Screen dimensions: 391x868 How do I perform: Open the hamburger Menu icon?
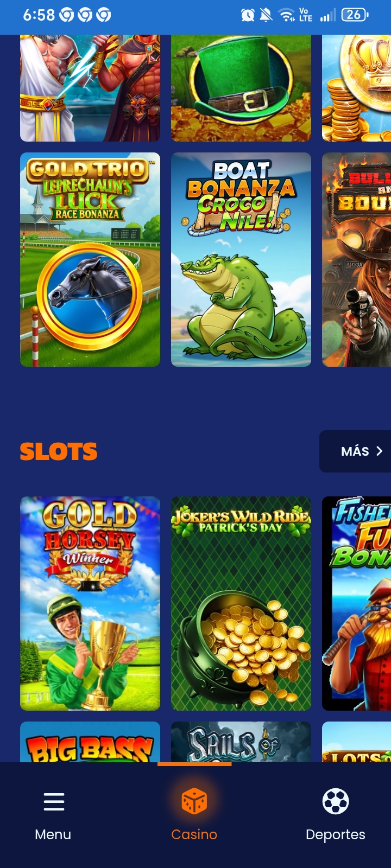pos(54,801)
